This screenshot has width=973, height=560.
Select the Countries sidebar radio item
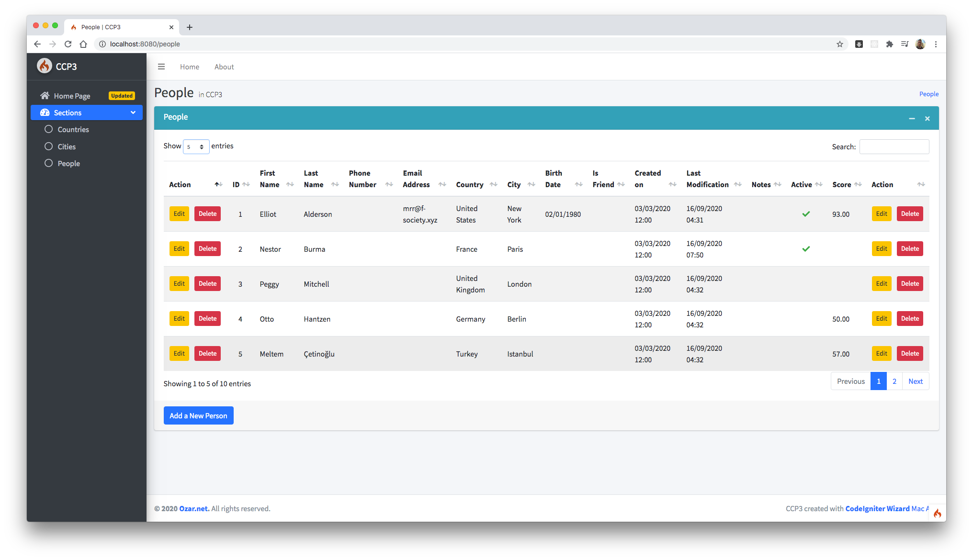48,129
